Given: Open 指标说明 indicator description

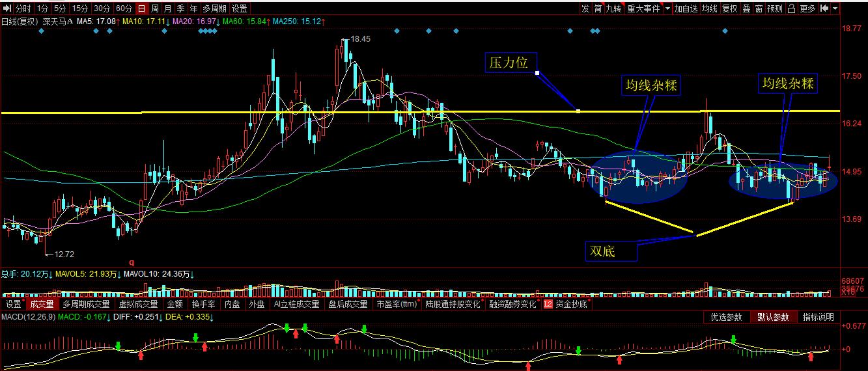Looking at the screenshot, I should [x=818, y=317].
